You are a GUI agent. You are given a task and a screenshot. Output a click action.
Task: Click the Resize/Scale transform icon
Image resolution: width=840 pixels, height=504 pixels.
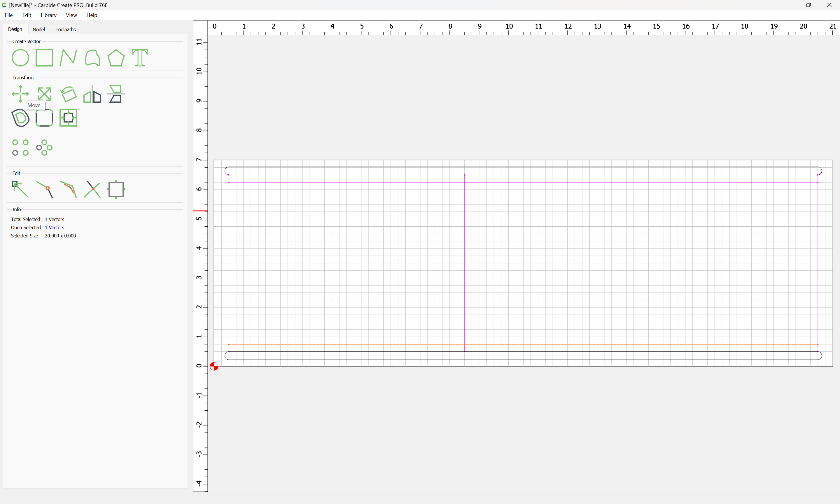(44, 94)
